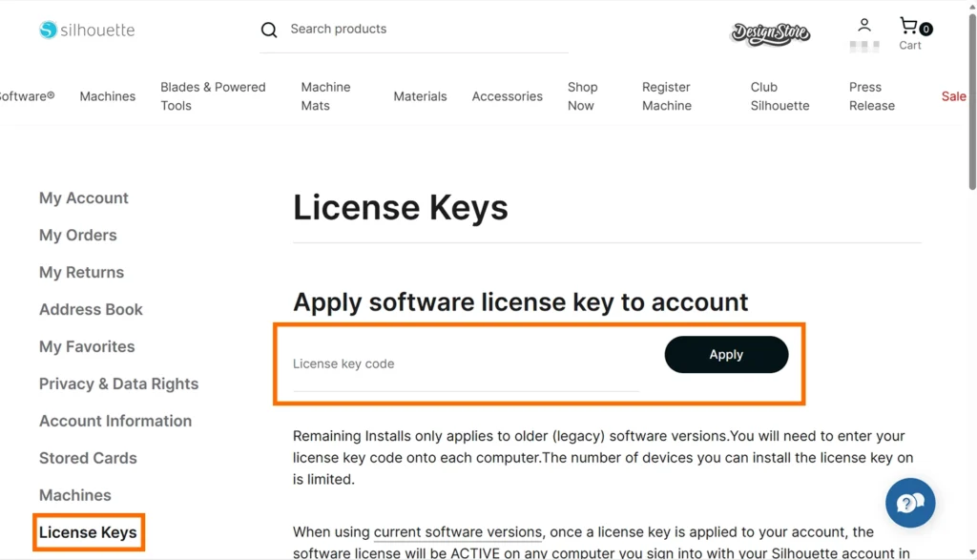
Task: Open the shopping cart icon
Action: (x=911, y=28)
